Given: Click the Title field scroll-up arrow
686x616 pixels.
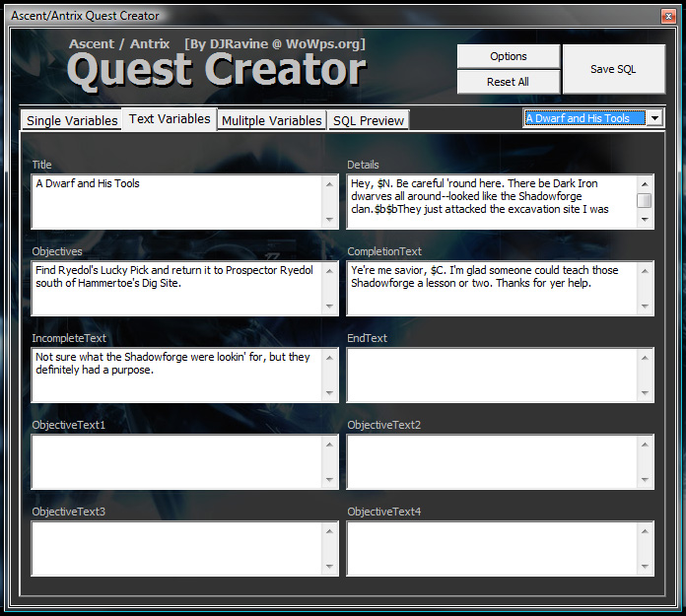Looking at the screenshot, I should coord(329,183).
